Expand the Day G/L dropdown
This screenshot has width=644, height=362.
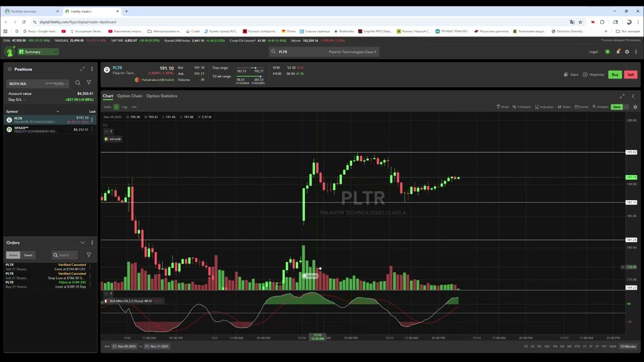point(16,100)
